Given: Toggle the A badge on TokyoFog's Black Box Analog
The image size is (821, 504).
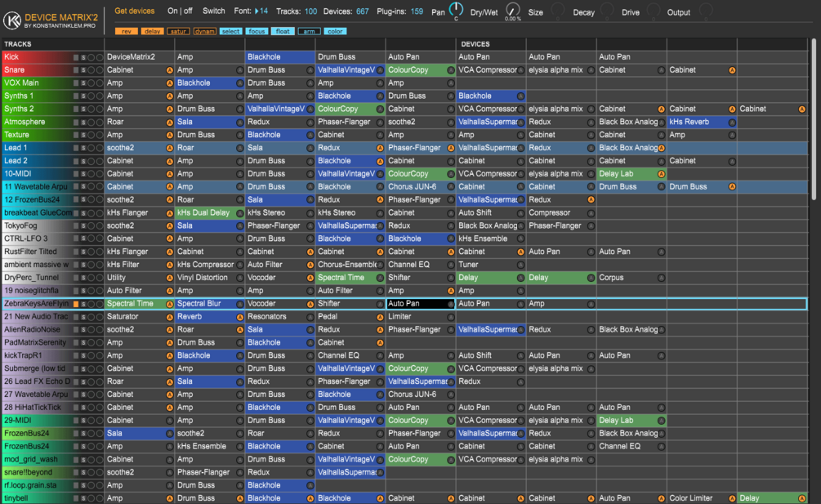Looking at the screenshot, I should (520, 226).
